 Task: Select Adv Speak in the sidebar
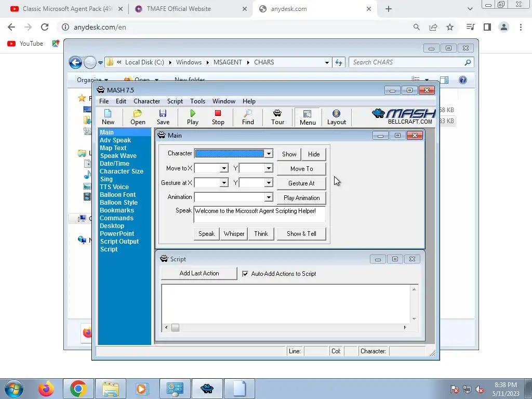pos(115,140)
